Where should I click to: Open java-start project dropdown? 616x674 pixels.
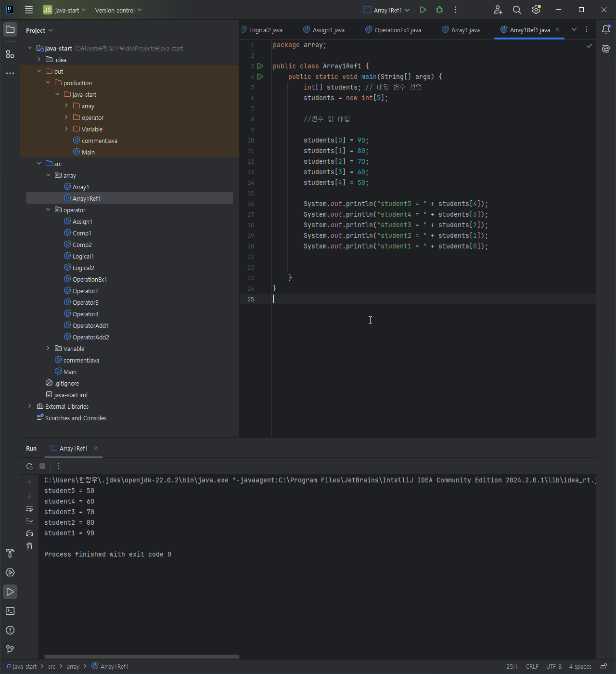click(x=64, y=10)
